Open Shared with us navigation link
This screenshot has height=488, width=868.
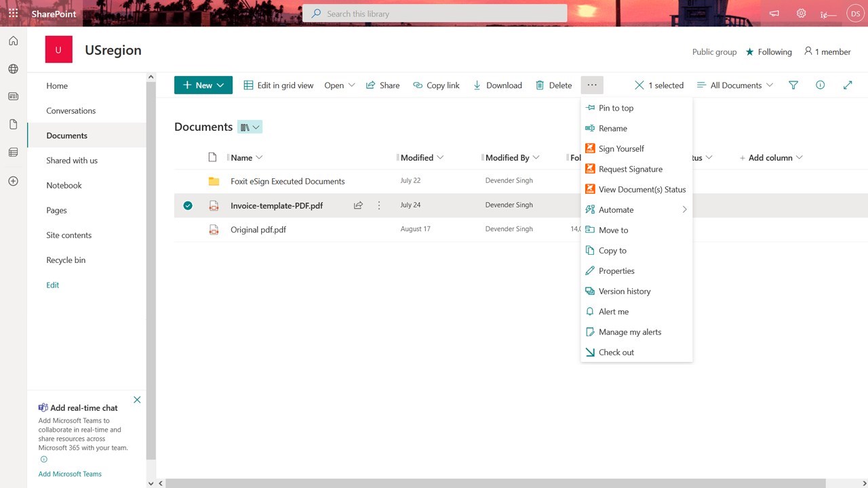(x=72, y=161)
